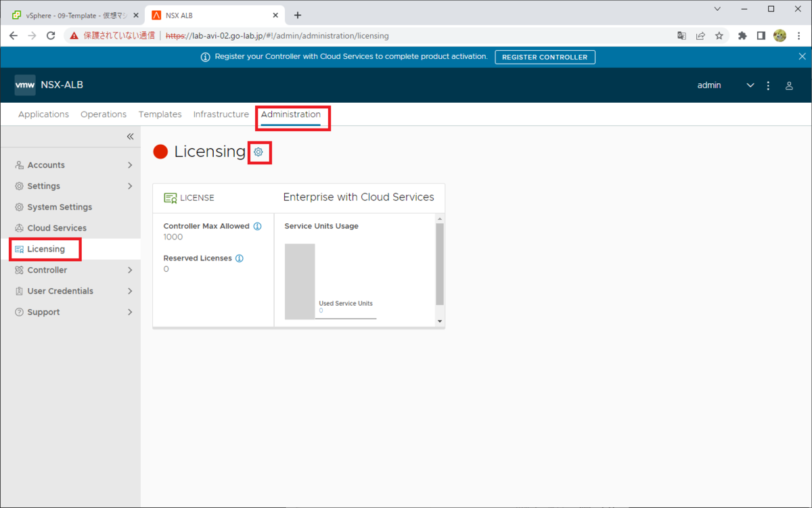Screen dimensions: 812x508
Task: Open the Chrome tab search dropdown arrow
Action: [718, 9]
